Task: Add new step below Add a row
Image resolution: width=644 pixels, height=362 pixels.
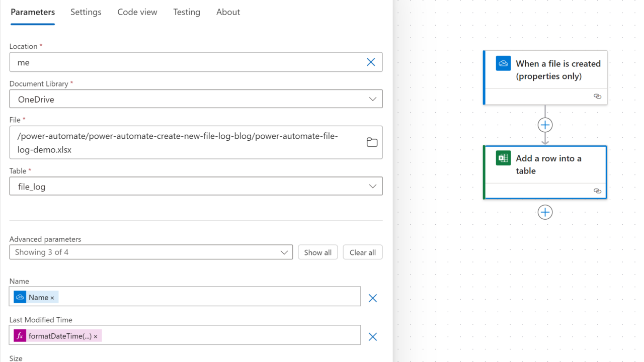Action: (545, 212)
